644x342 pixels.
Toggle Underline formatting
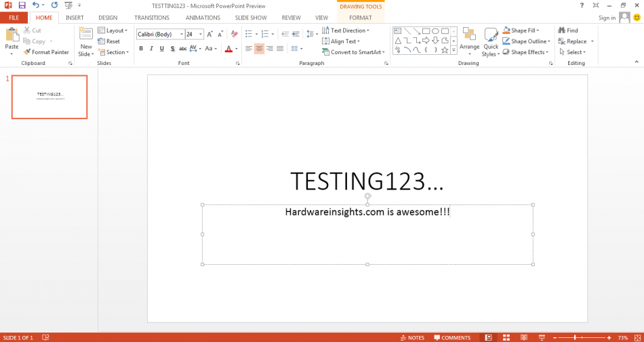point(162,48)
